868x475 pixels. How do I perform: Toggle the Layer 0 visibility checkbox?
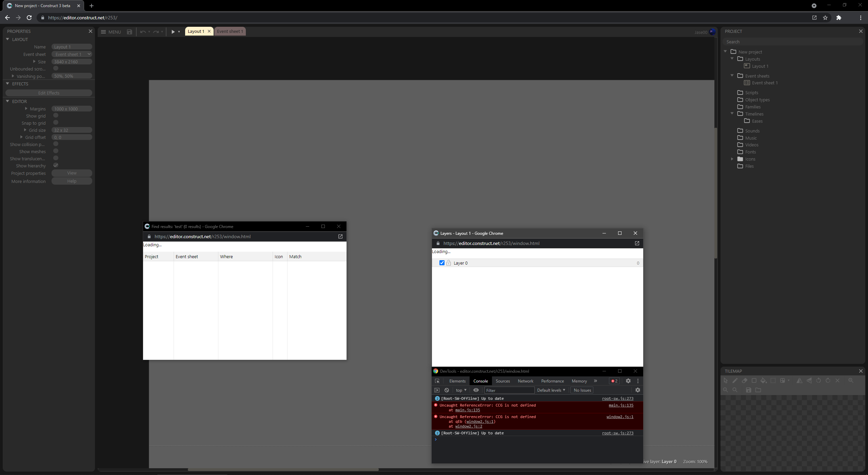(x=442, y=263)
